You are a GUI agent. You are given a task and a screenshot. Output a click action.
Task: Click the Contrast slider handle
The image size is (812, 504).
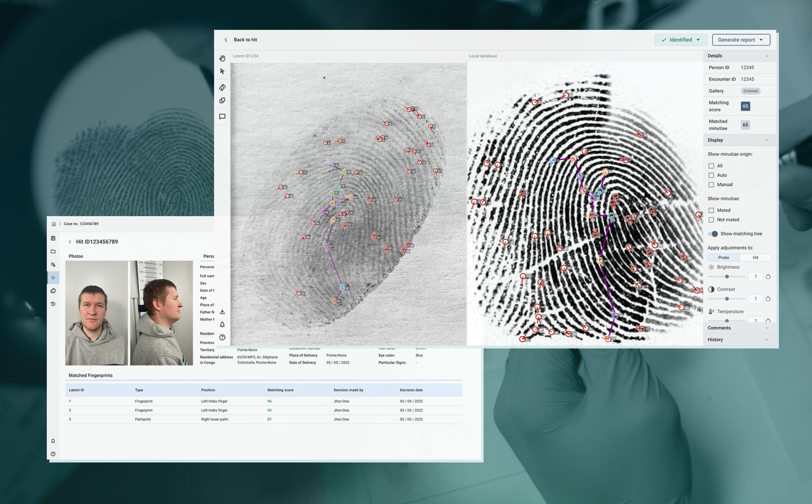click(727, 299)
